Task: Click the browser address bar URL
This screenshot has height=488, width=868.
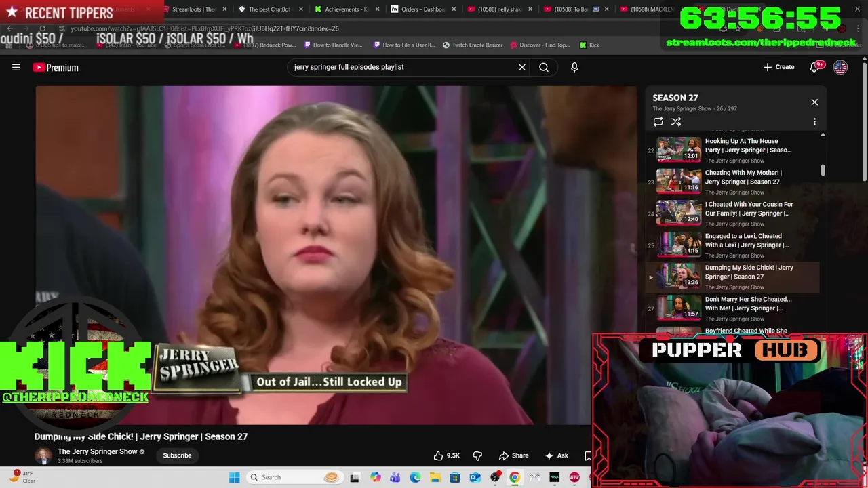Action: pyautogui.click(x=205, y=28)
